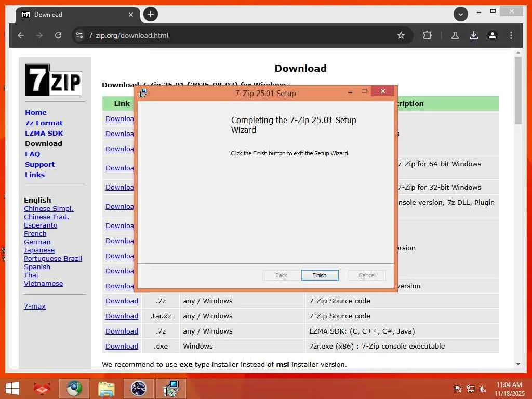This screenshot has height=399, width=532.
Task: Minimize the 7-Zip Setup window
Action: [350, 91]
